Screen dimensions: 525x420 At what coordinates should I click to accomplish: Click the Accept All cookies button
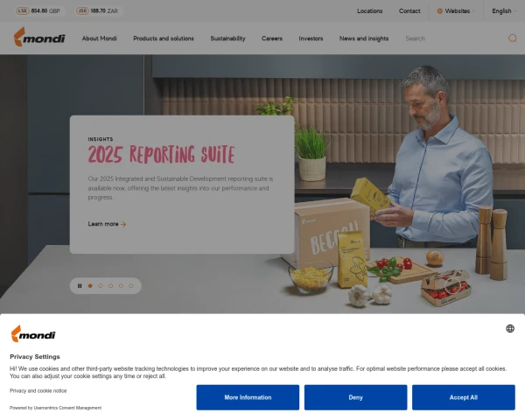[464, 397]
